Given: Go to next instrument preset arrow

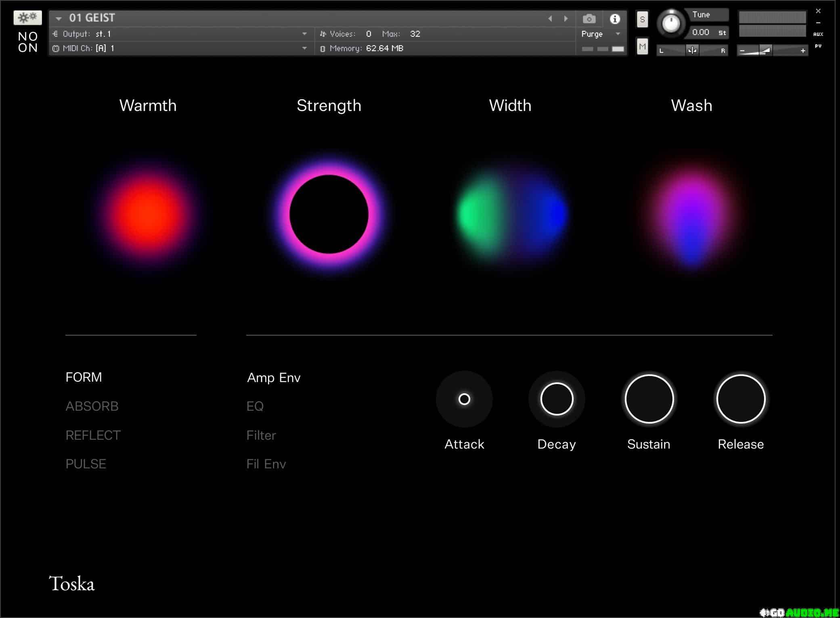Looking at the screenshot, I should (566, 19).
